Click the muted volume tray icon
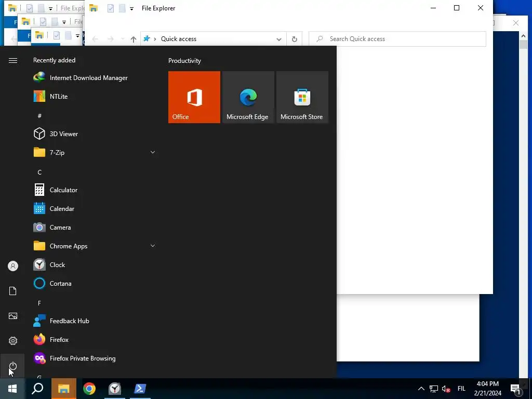Image resolution: width=532 pixels, height=399 pixels. click(446, 389)
